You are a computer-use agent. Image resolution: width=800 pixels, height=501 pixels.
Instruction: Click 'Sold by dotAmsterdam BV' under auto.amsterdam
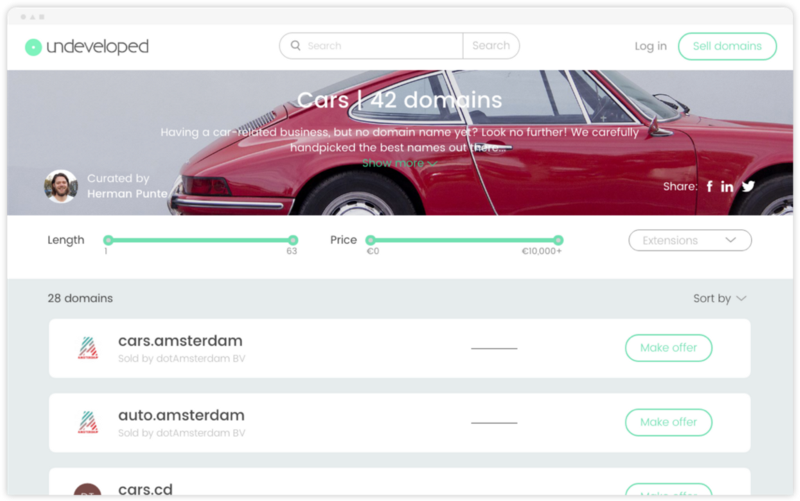(181, 433)
